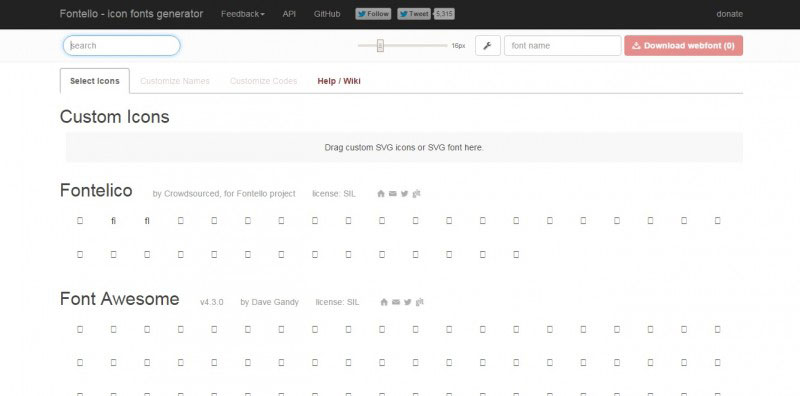Click the Download webfont button
The image size is (800, 396).
pyautogui.click(x=684, y=45)
